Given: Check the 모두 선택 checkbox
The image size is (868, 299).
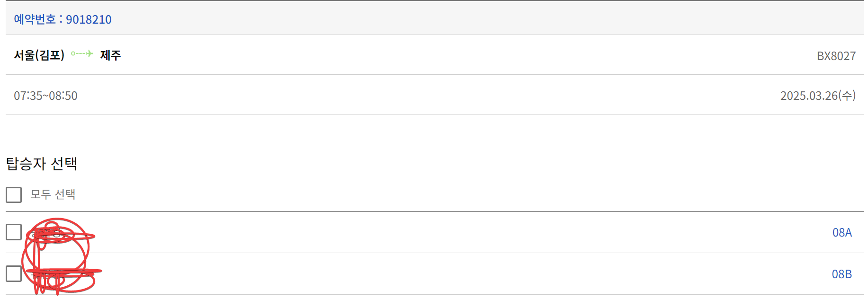Looking at the screenshot, I should [x=14, y=194].
